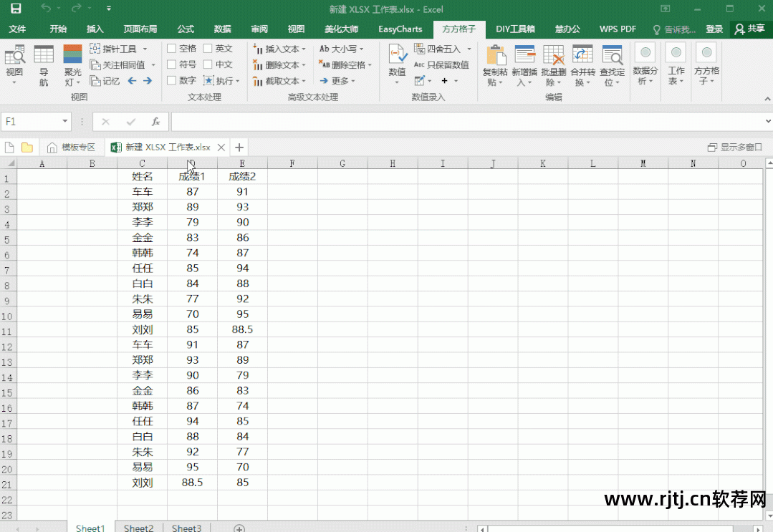Screen dimensions: 773x532
Task: Click the 只保留数值 keep values icon
Action: [x=419, y=64]
